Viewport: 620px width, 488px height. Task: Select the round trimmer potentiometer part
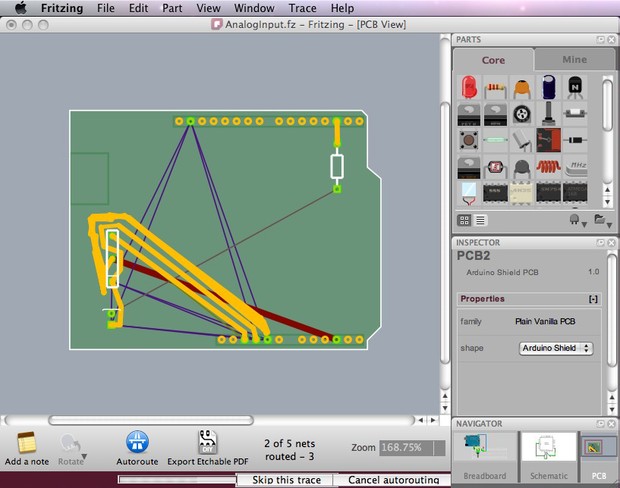click(522, 114)
